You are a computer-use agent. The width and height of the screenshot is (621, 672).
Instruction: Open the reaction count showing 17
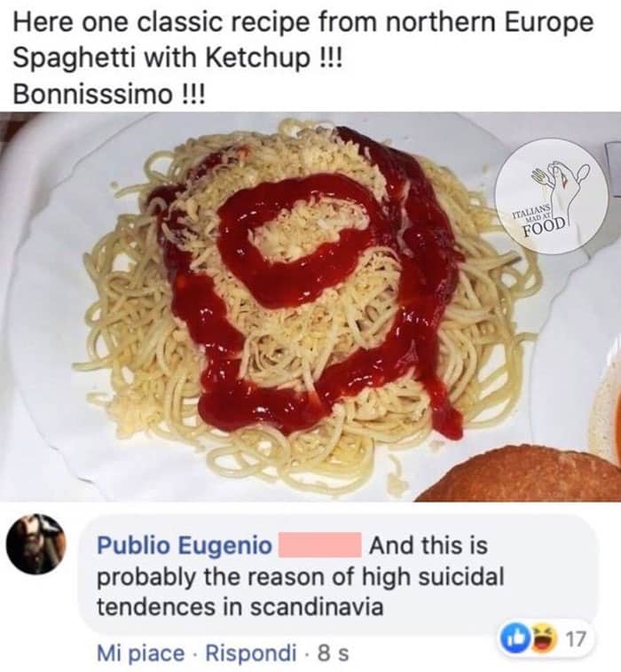[575, 640]
